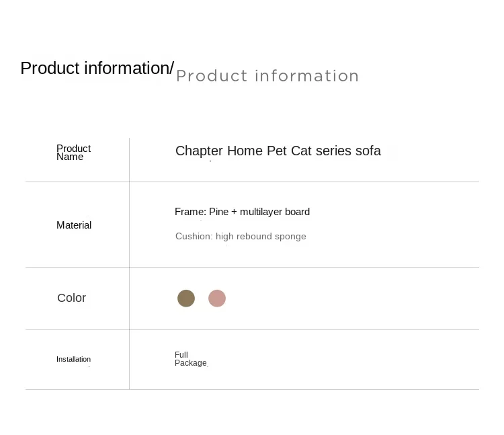This screenshot has width=504, height=435.
Task: Click the word "sofa" in the product name
Action: (368, 151)
